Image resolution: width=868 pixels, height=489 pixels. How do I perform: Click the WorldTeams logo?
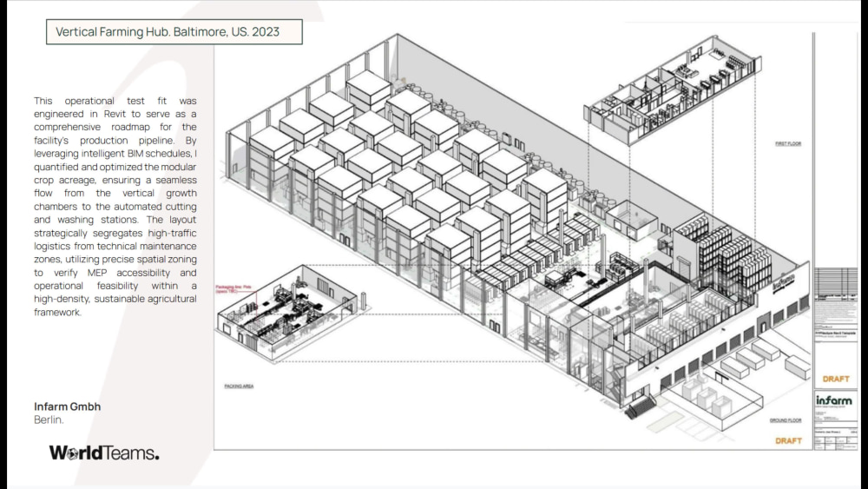tap(104, 453)
